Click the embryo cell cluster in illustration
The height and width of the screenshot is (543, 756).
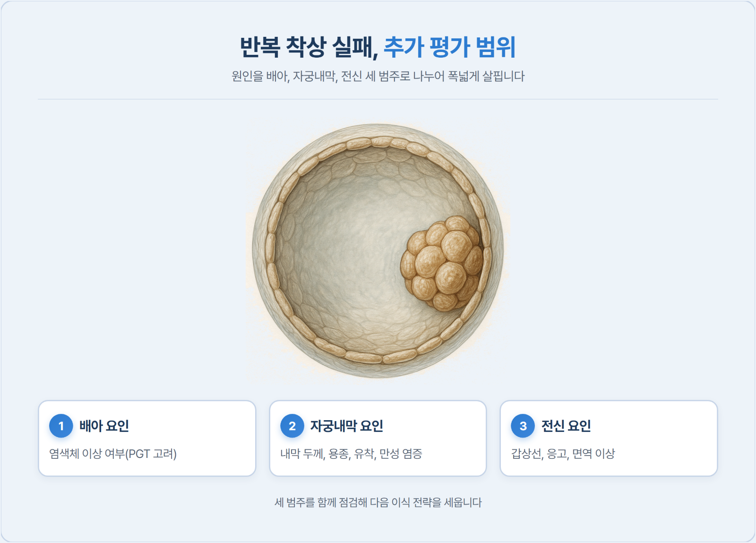(442, 263)
